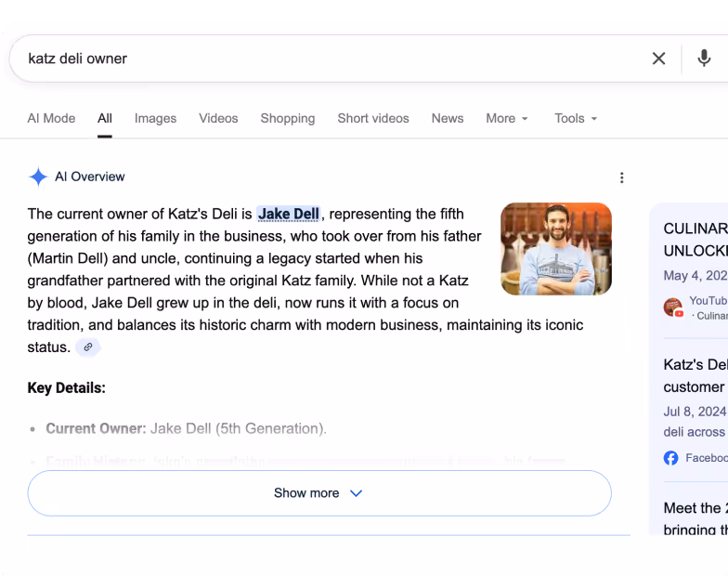The image size is (728, 576).
Task: Click the YouTube source label in sidebar
Action: [708, 301]
